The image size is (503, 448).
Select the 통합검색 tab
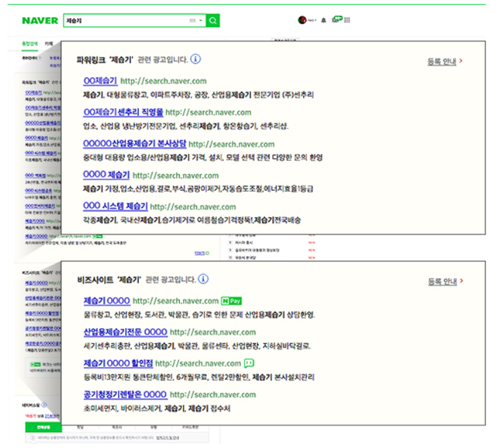pos(30,44)
